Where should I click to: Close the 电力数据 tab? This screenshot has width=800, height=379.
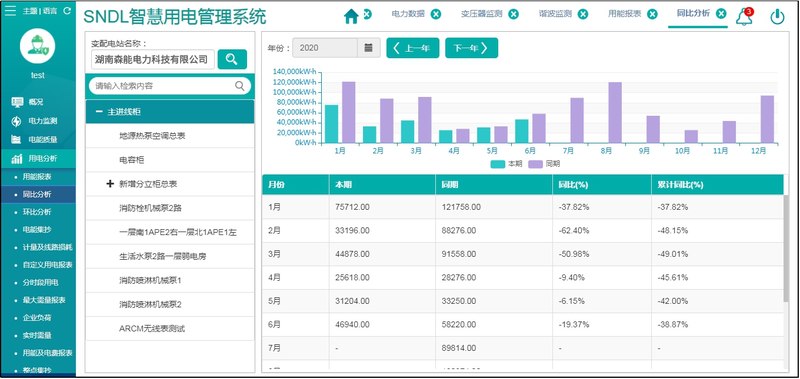[x=436, y=14]
